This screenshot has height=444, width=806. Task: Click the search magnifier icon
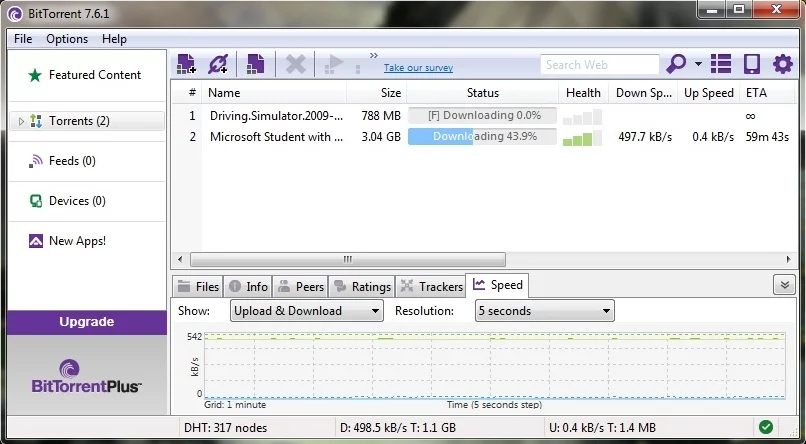coord(676,64)
